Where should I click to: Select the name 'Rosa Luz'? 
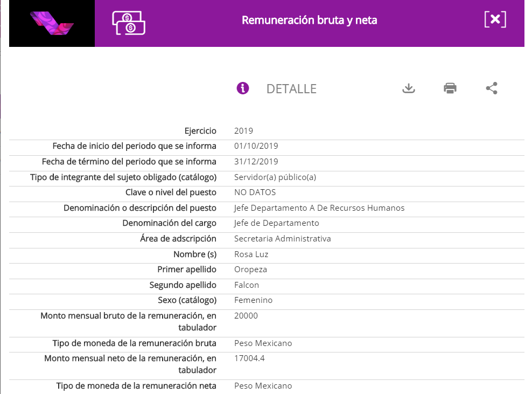tap(251, 254)
